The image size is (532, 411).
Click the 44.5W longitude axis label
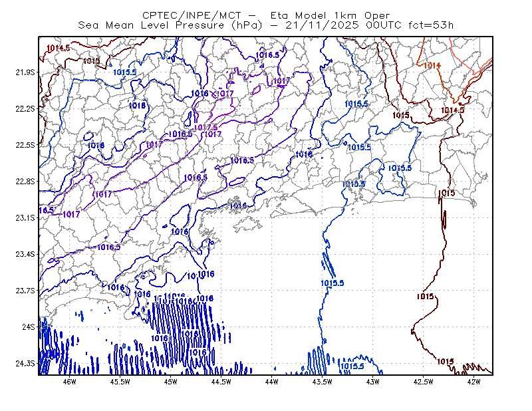click(x=221, y=382)
